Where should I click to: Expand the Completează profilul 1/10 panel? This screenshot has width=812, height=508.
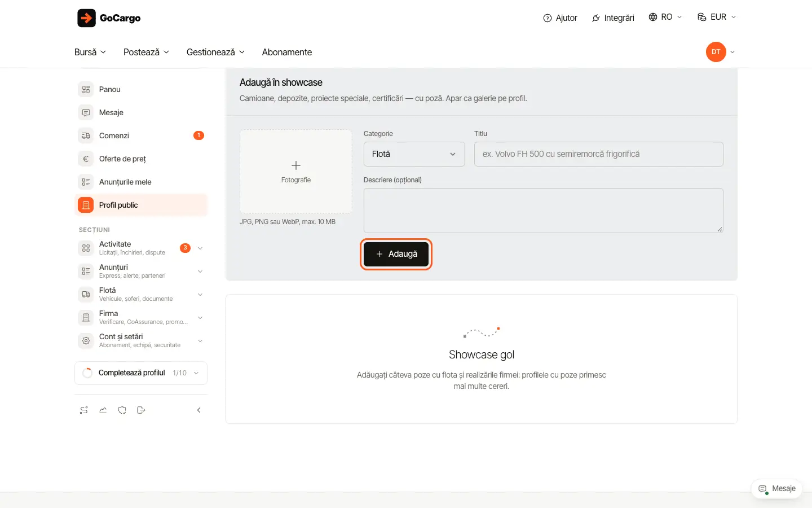click(141, 373)
